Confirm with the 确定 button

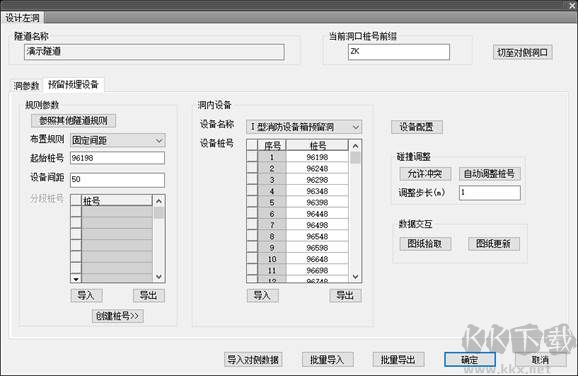[x=470, y=359]
